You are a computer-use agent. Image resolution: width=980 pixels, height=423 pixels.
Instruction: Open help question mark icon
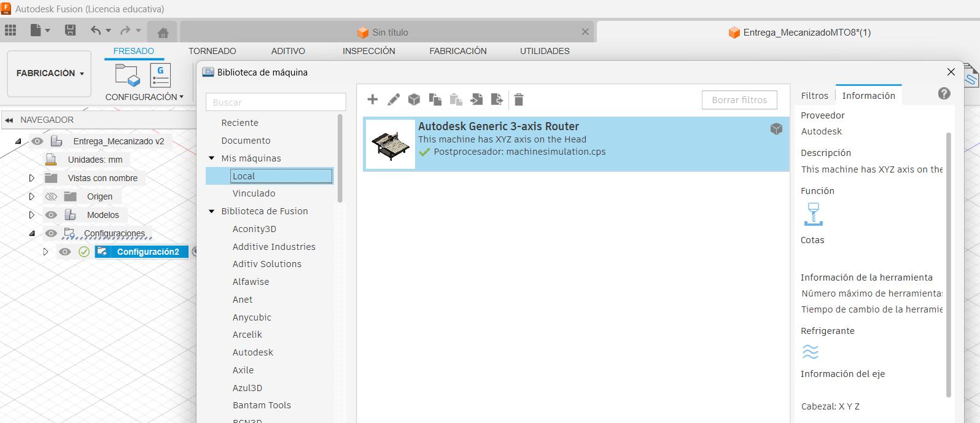[x=944, y=93]
